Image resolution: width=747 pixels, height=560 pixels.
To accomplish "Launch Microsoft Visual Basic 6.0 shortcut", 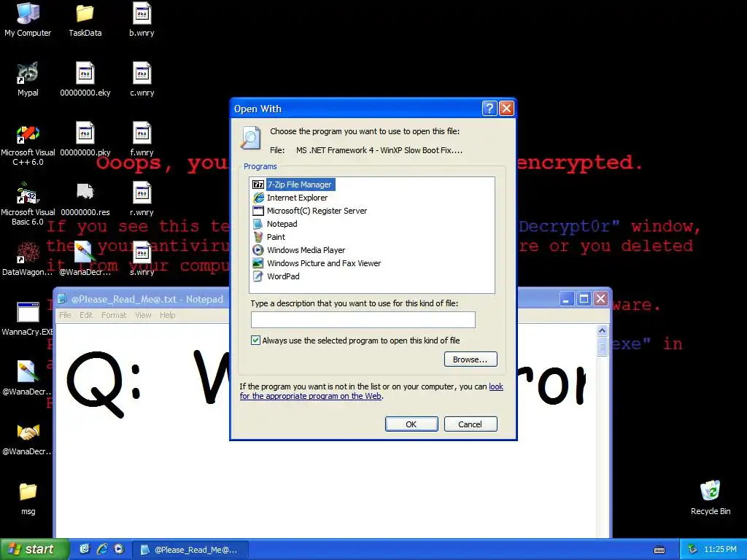I will [28, 204].
